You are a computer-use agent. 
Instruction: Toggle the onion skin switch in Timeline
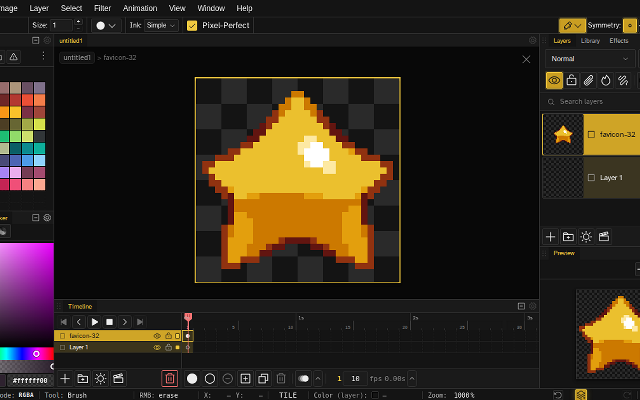(303, 379)
